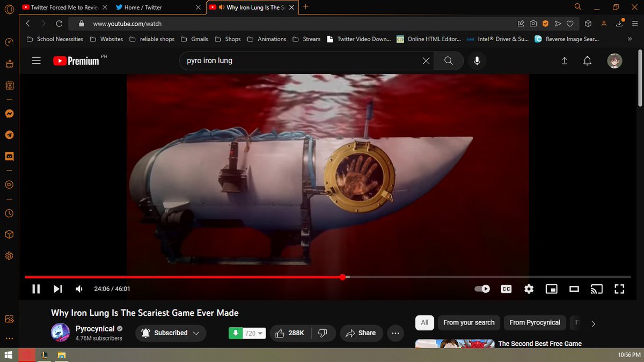Open Facebook Messenger in sidebar
The image size is (644, 362).
(9, 114)
